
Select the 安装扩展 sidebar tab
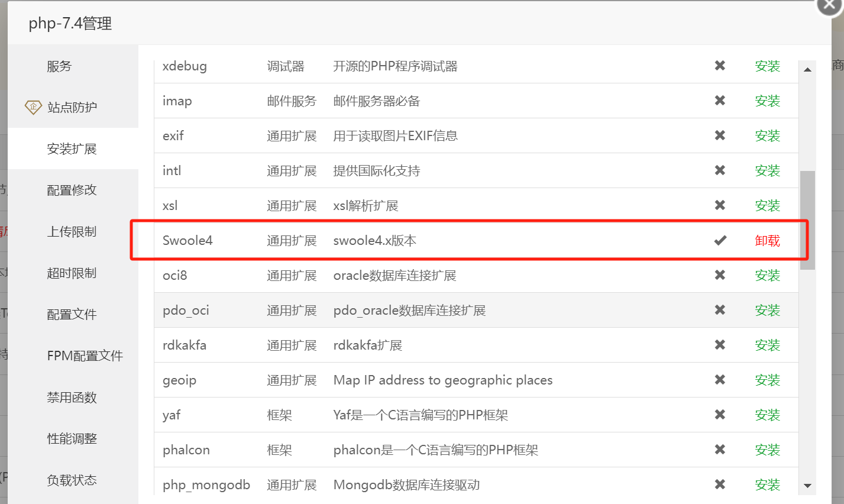(x=73, y=148)
